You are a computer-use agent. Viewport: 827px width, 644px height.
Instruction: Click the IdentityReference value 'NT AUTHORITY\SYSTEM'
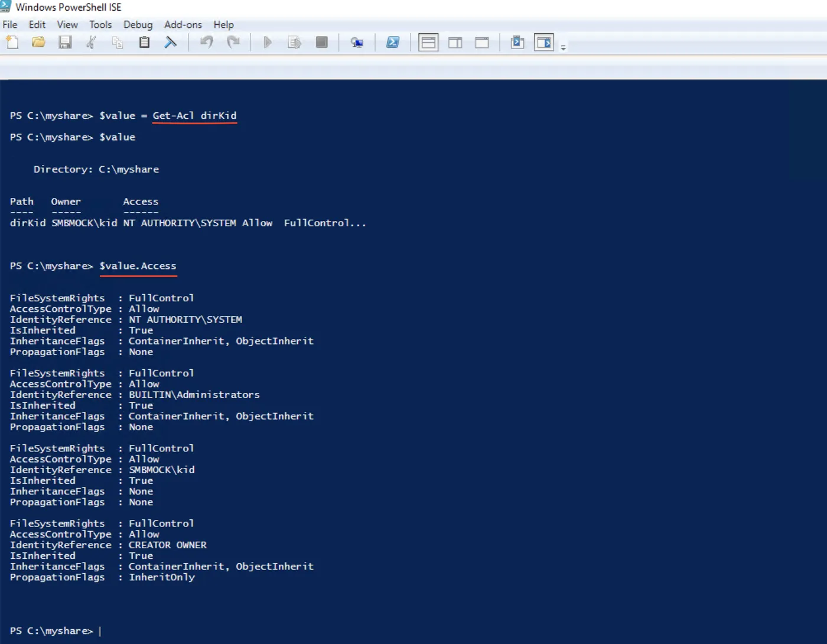click(185, 320)
